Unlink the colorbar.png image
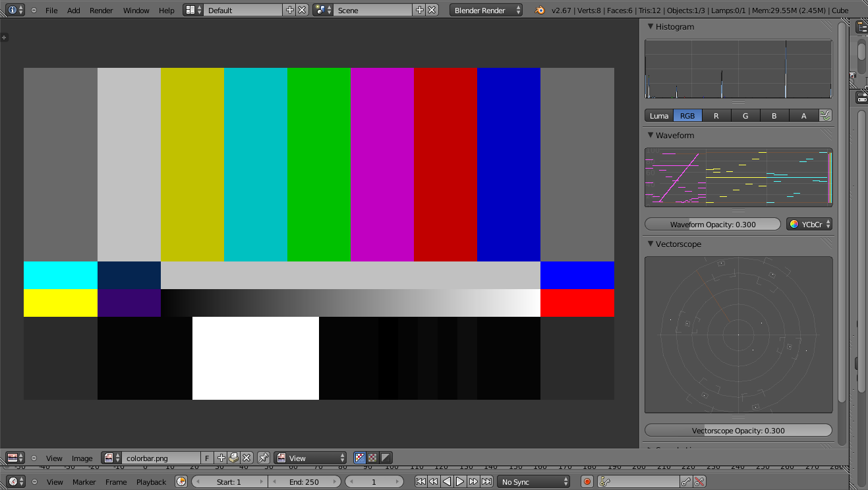Image resolution: width=868 pixels, height=490 pixels. tap(246, 458)
